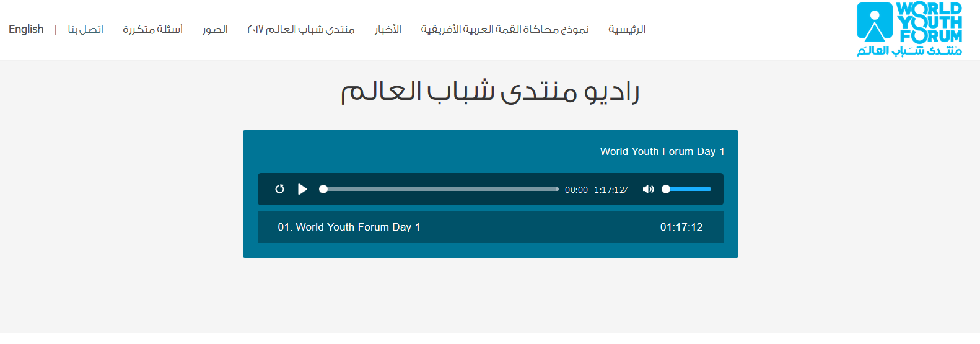The width and height of the screenshot is (980, 344).
Task: Click the 01:17:12 track duration in playlist
Action: [681, 227]
